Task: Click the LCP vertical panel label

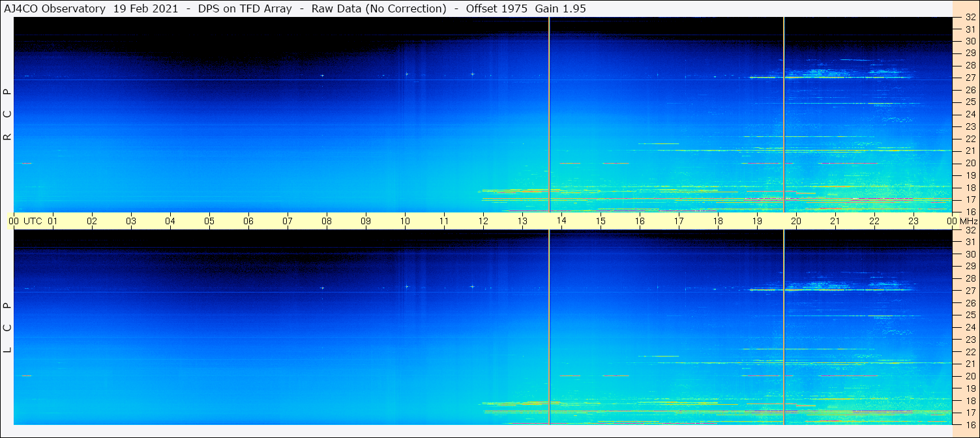Action: point(8,327)
